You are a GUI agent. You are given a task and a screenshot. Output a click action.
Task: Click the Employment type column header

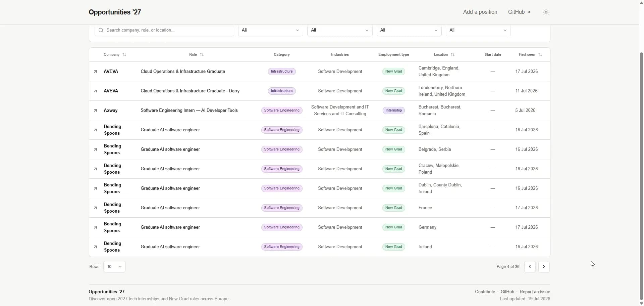point(394,55)
